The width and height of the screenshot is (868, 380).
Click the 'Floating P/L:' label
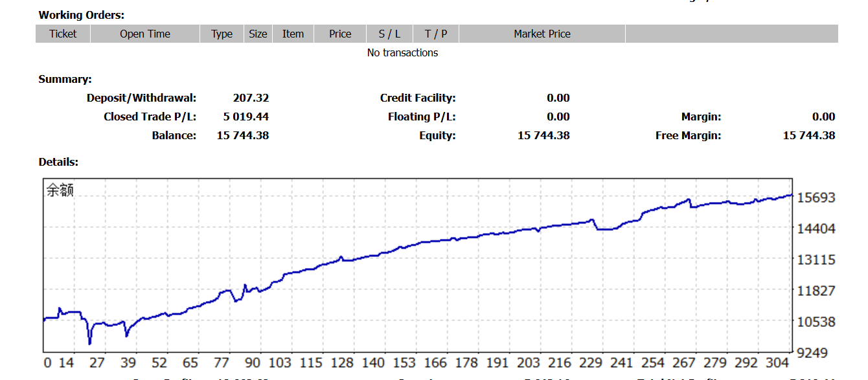pyautogui.click(x=422, y=117)
